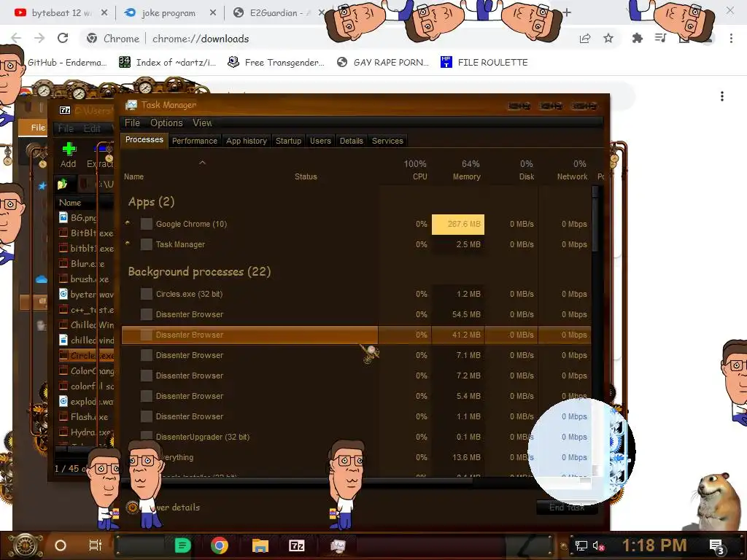This screenshot has width=747, height=560.
Task: Switch to the App history tab
Action: [x=247, y=141]
